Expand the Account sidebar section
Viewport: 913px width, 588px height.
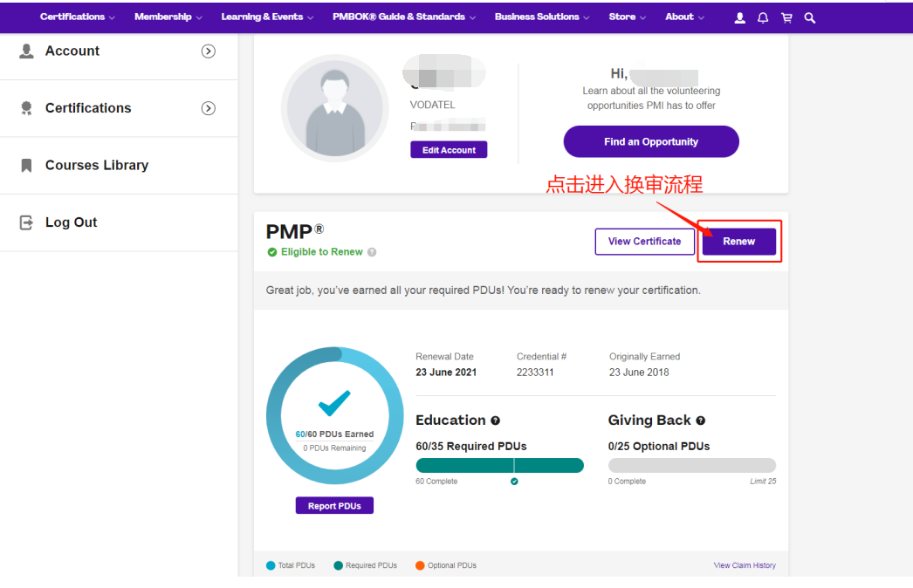point(208,51)
